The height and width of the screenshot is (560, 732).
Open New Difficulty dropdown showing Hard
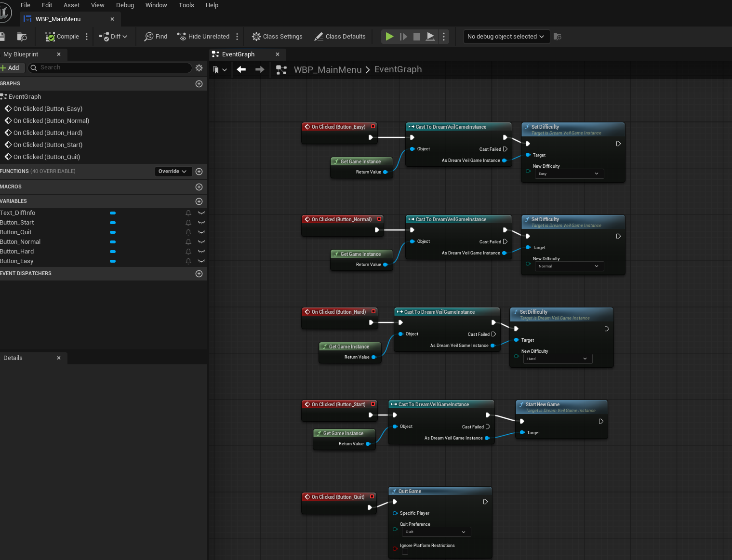tap(558, 359)
